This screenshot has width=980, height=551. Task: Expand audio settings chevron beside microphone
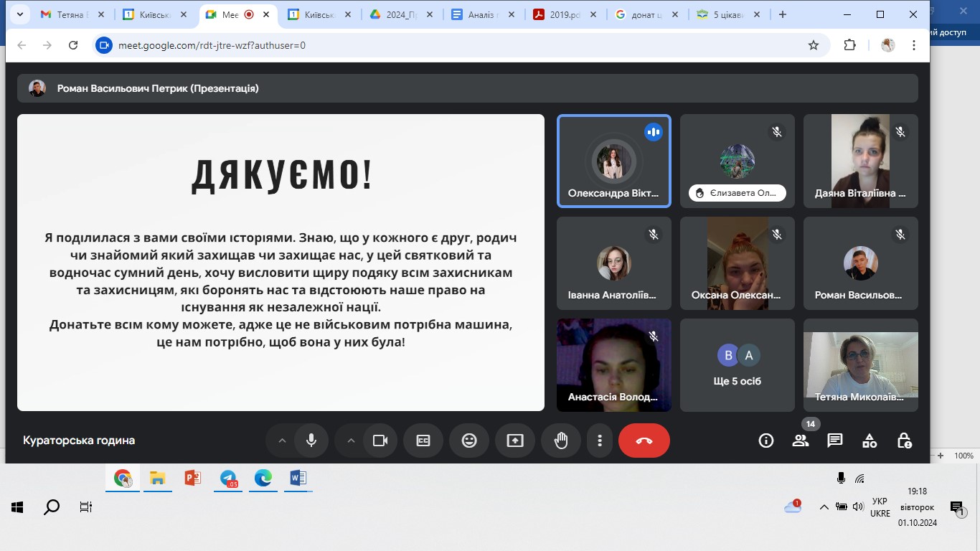click(x=282, y=441)
